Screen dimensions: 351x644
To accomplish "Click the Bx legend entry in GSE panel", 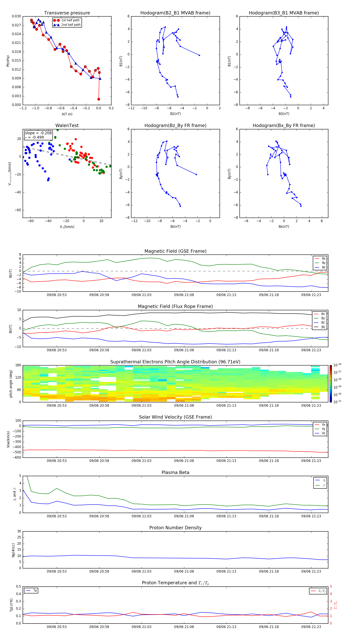I will point(320,259).
